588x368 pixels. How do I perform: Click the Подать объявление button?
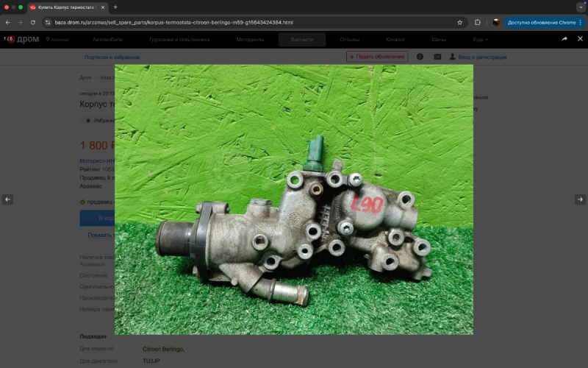pyautogui.click(x=377, y=57)
